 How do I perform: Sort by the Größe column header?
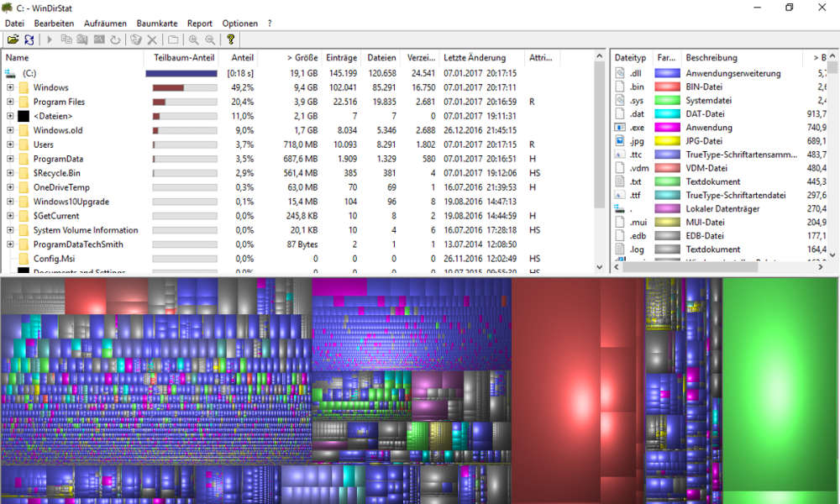(x=289, y=58)
